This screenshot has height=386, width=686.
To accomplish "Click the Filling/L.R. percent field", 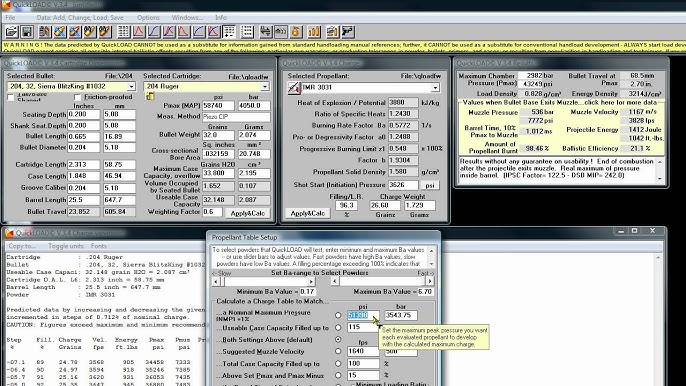I will tap(346, 205).
